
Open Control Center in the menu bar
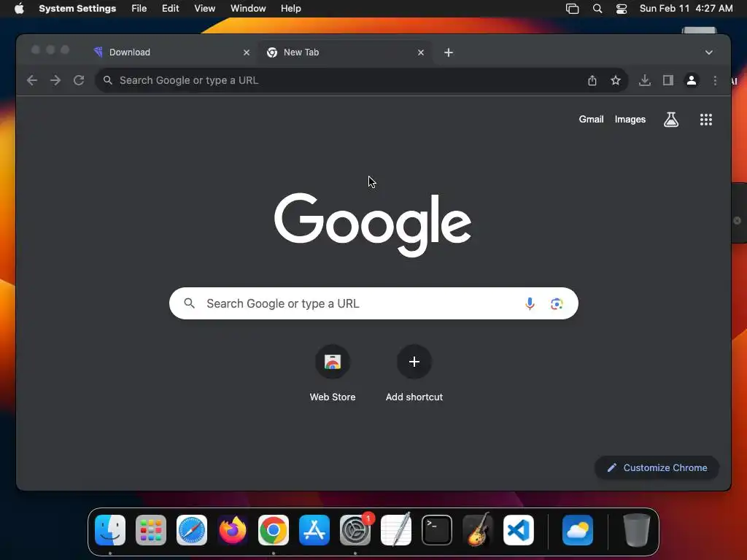tap(622, 9)
